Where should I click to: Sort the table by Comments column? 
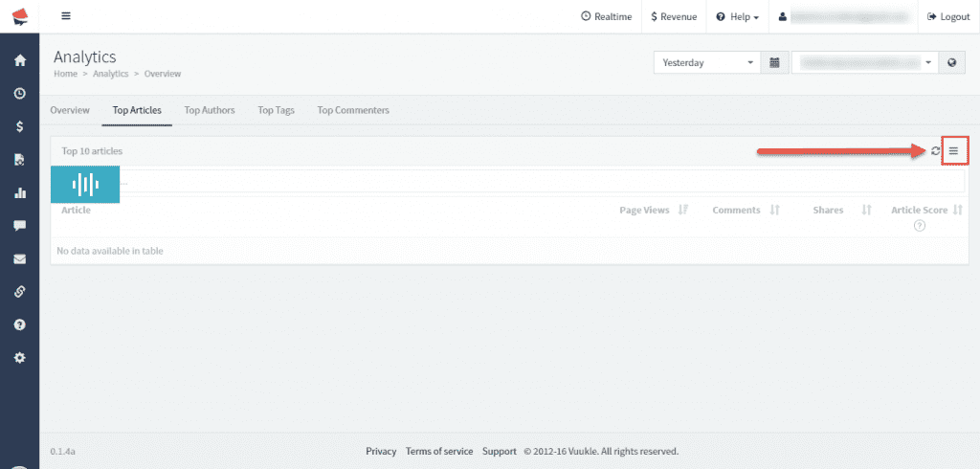point(775,211)
